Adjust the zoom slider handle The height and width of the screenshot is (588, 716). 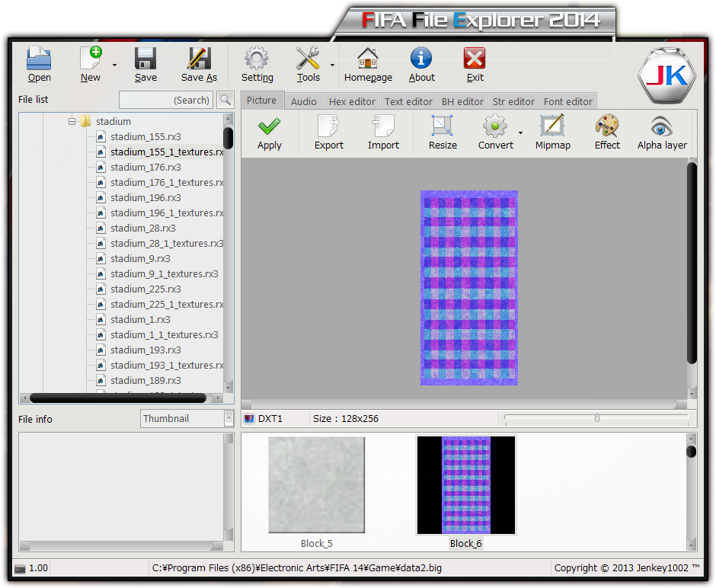tap(597, 417)
